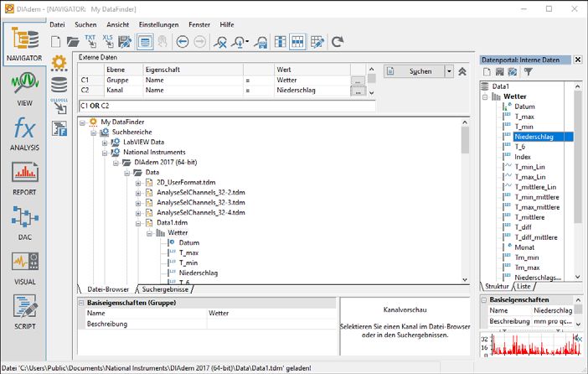This screenshot has width=588, height=374.
Task: Toggle the row layout toolbar icon
Action: (297, 42)
